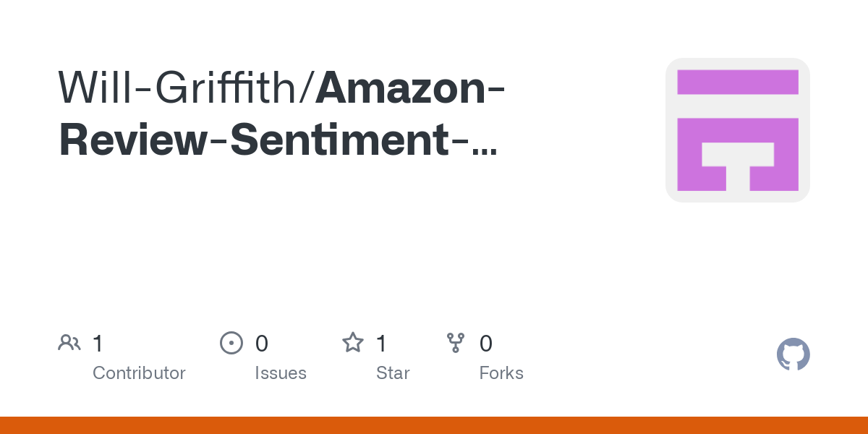Select the Star label
Viewport: 868px width, 434px height.
point(393,373)
